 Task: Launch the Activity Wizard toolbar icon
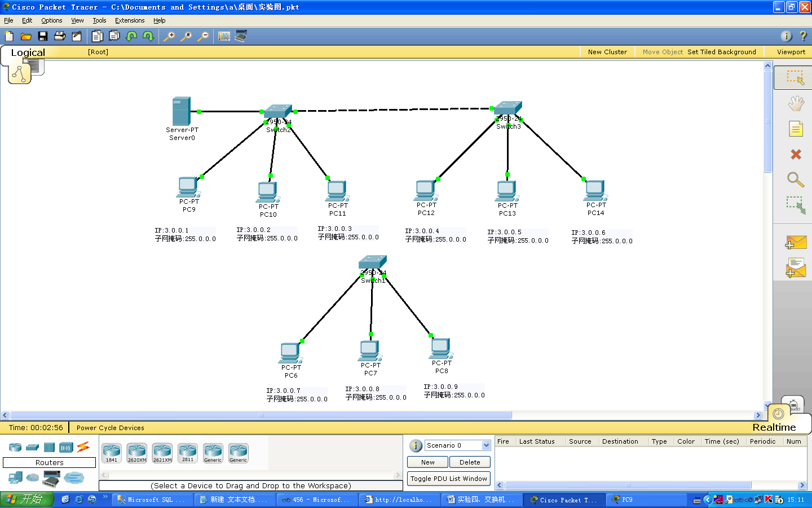pos(77,36)
